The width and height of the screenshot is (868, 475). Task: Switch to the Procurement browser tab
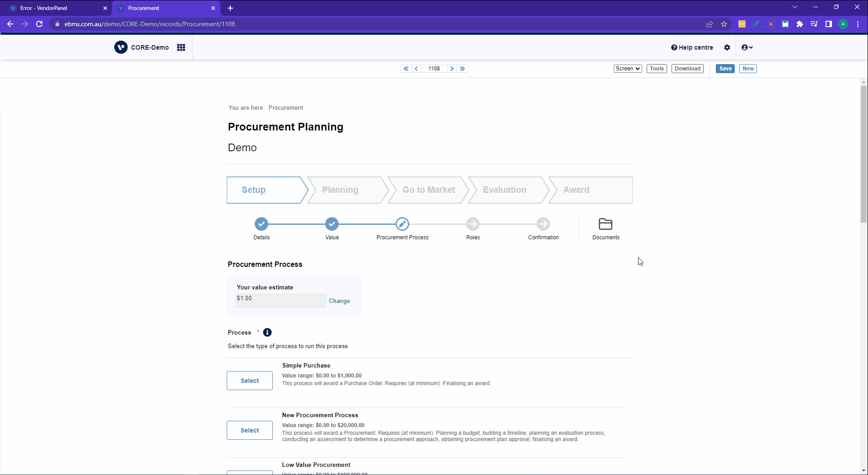166,8
